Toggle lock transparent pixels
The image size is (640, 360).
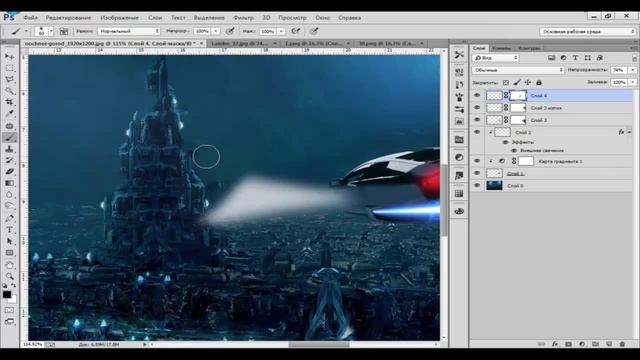tap(506, 82)
